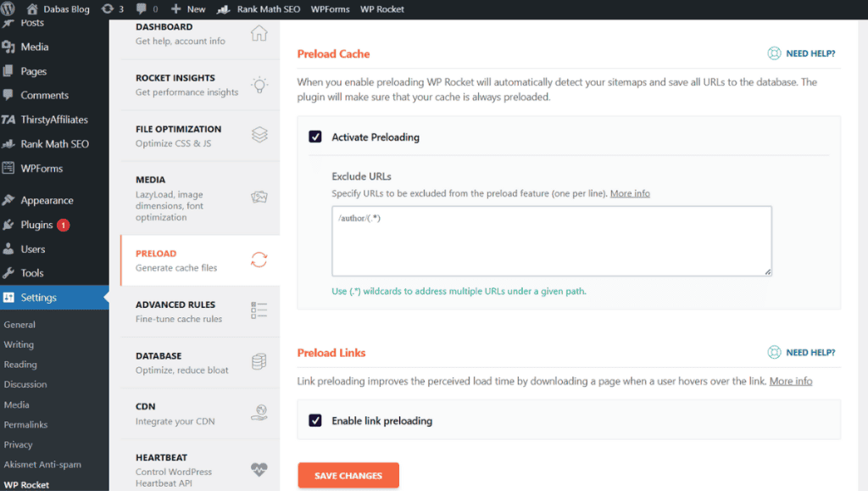Image resolution: width=868 pixels, height=491 pixels.
Task: Open Rank Math SEO in the admin bar
Action: [x=259, y=8]
